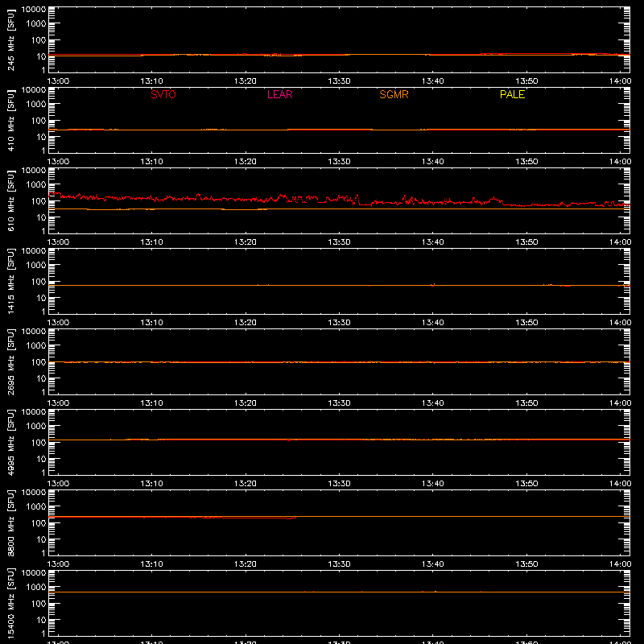644x644 pixels.
Task: Click the 13:30 time label below 410 MHz plot
Action: (339, 162)
